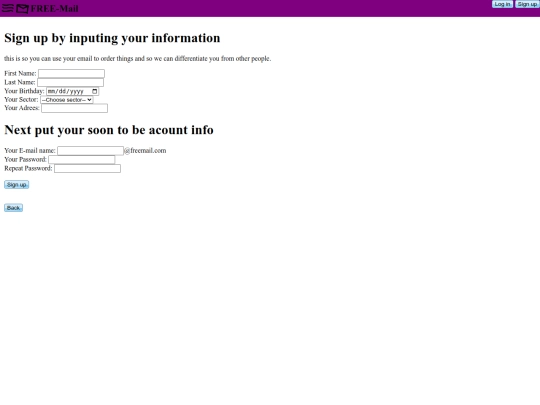Open the birthday calendar picker icon
540x405 pixels.
coord(94,91)
